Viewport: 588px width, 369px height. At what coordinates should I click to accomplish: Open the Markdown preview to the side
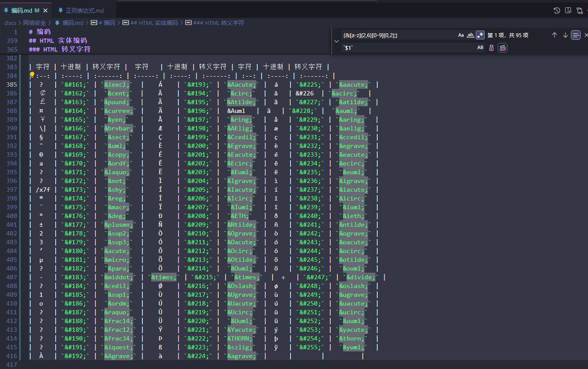point(568,11)
